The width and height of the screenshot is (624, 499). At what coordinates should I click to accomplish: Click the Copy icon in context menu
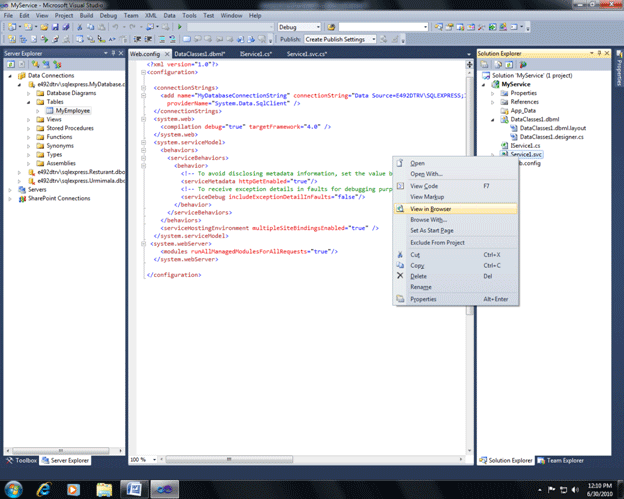click(400, 265)
